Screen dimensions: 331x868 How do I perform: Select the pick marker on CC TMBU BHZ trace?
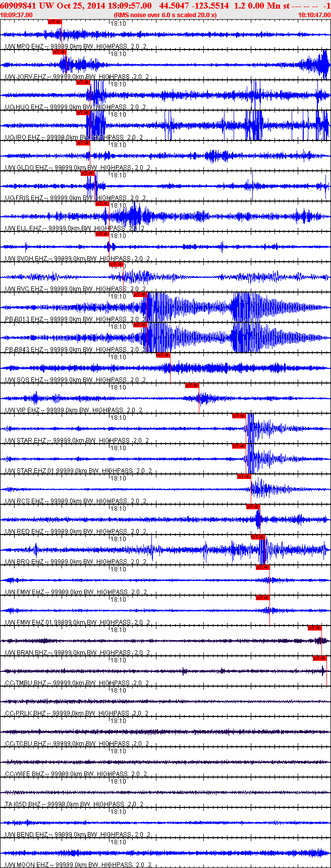pos(319,658)
